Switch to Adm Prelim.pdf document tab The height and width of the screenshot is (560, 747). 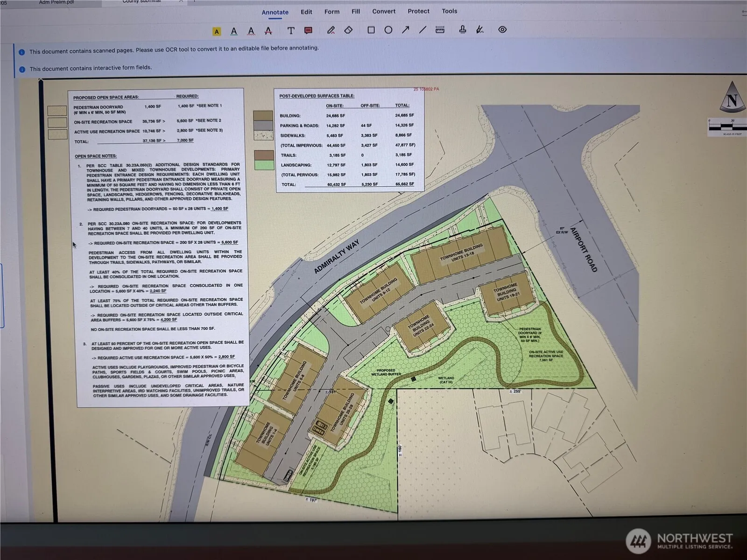click(56, 2)
